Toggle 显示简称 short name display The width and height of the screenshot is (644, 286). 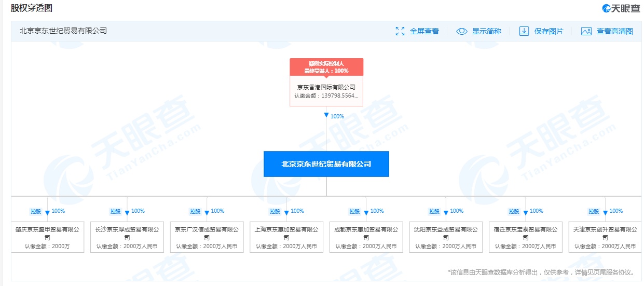pyautogui.click(x=486, y=31)
